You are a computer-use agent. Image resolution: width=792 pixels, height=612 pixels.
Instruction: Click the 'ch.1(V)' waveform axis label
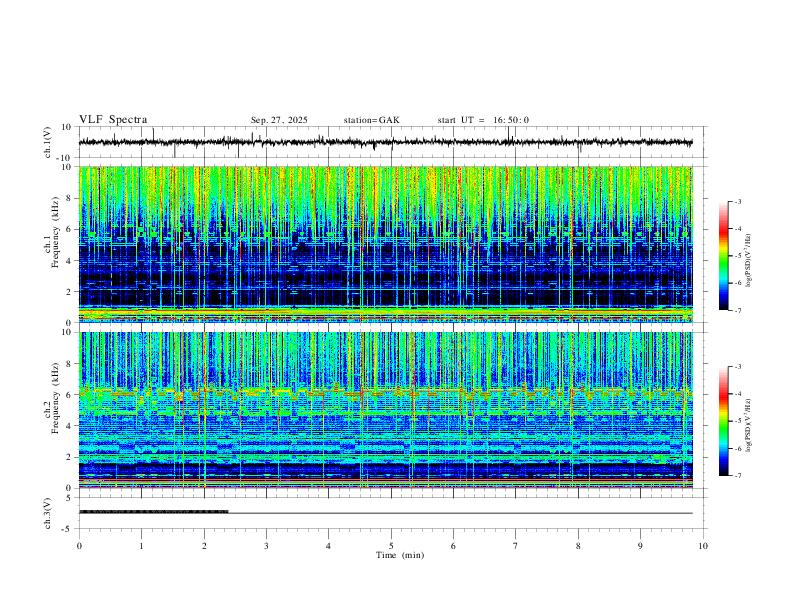(x=48, y=142)
